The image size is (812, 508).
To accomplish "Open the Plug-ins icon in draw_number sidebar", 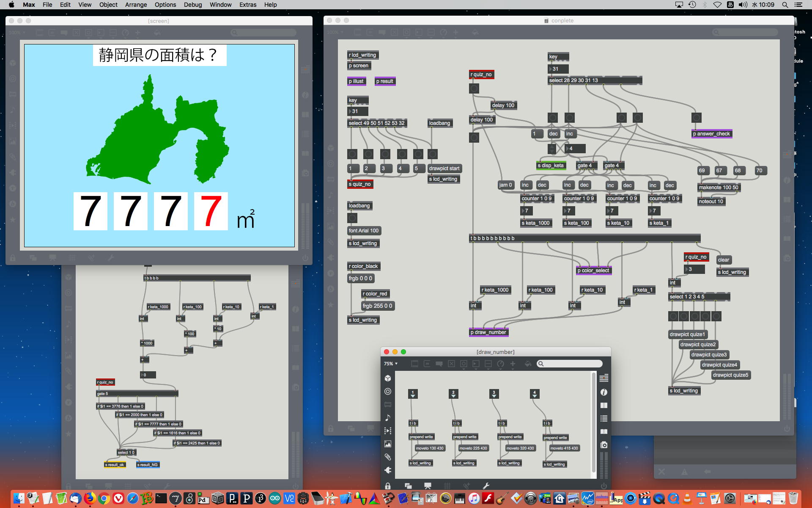I will pyautogui.click(x=387, y=470).
